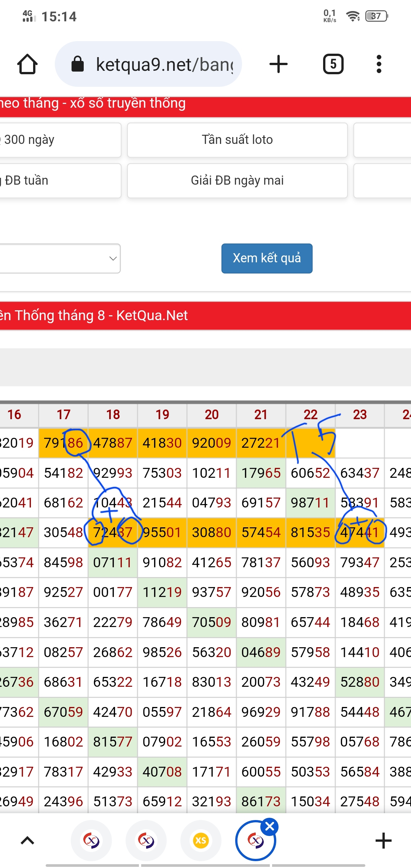Image resolution: width=411 pixels, height=868 pixels.
Task: Open the ĐB tuần link
Action: [61, 180]
